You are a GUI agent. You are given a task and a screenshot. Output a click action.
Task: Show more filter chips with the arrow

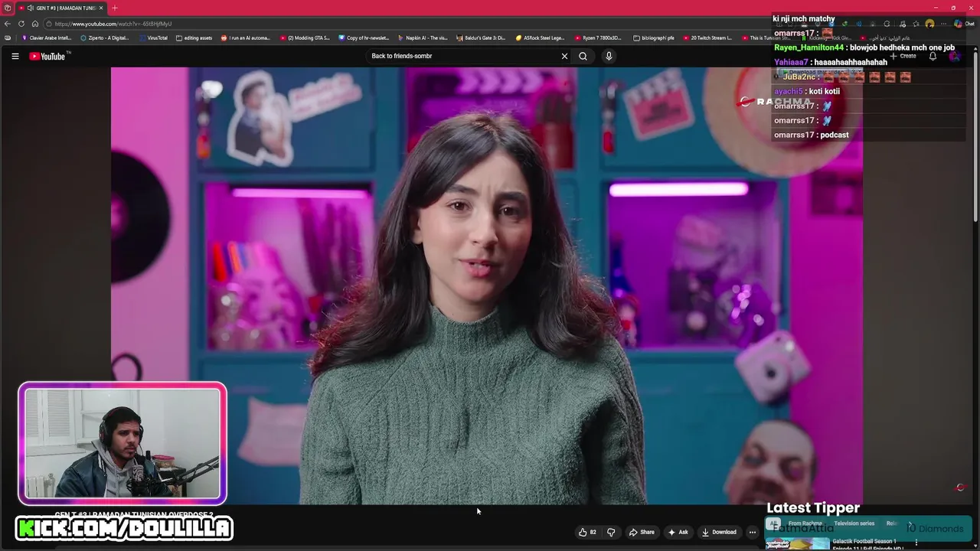pos(910,523)
